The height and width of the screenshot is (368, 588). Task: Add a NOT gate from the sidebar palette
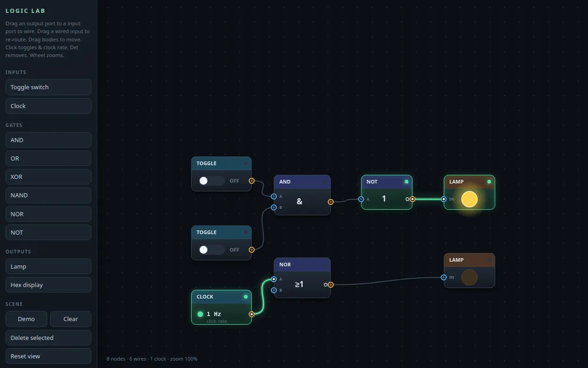(48, 232)
